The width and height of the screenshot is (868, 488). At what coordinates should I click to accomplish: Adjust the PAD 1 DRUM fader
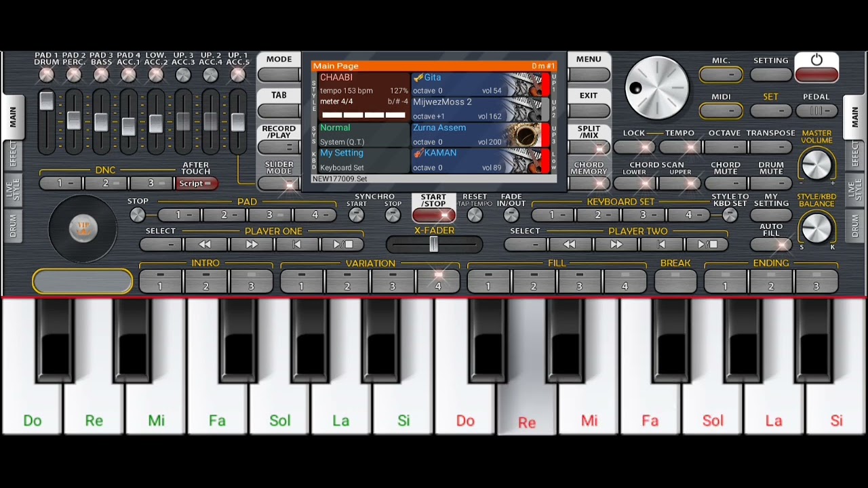point(46,101)
